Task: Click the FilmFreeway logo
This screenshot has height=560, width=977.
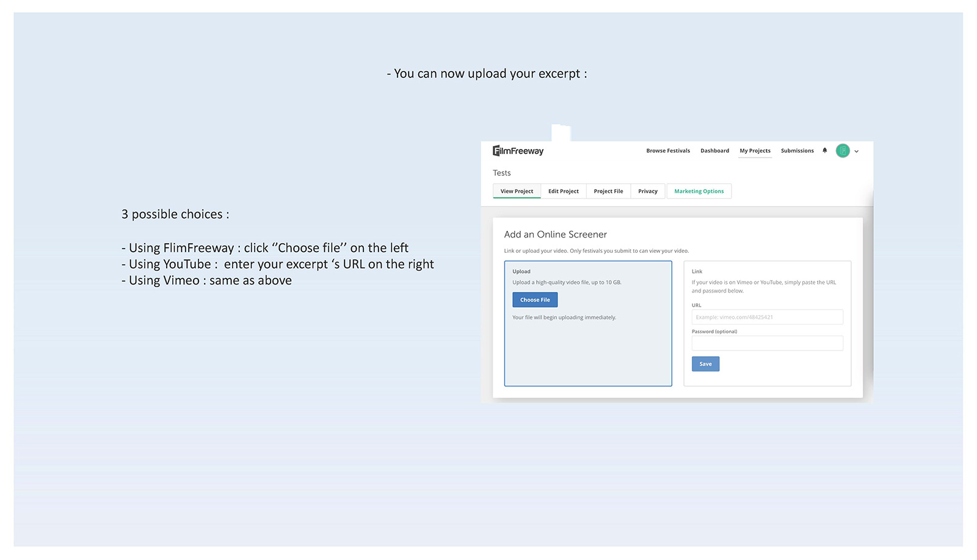Action: click(x=518, y=151)
